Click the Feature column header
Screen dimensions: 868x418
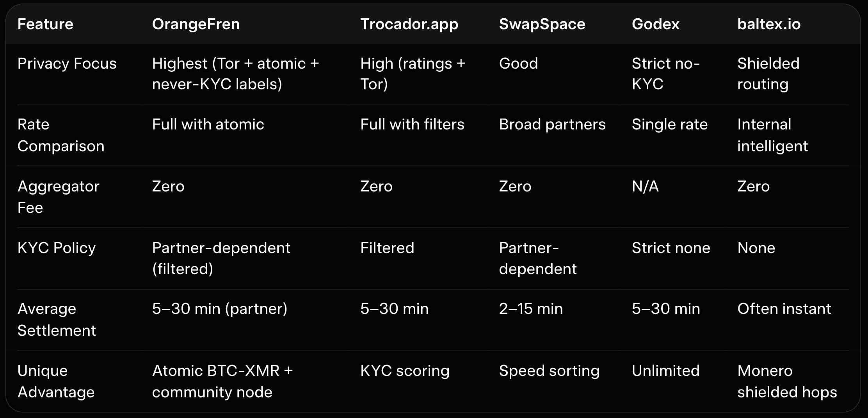pyautogui.click(x=45, y=24)
